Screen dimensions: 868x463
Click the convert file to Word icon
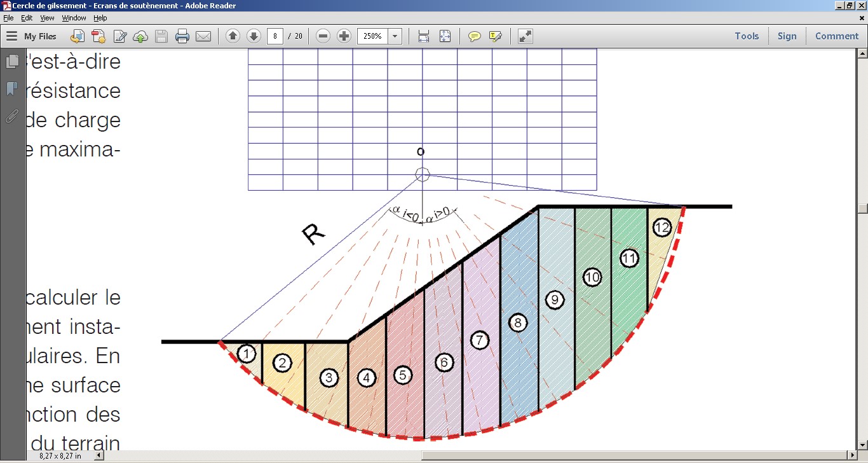pyautogui.click(x=78, y=36)
